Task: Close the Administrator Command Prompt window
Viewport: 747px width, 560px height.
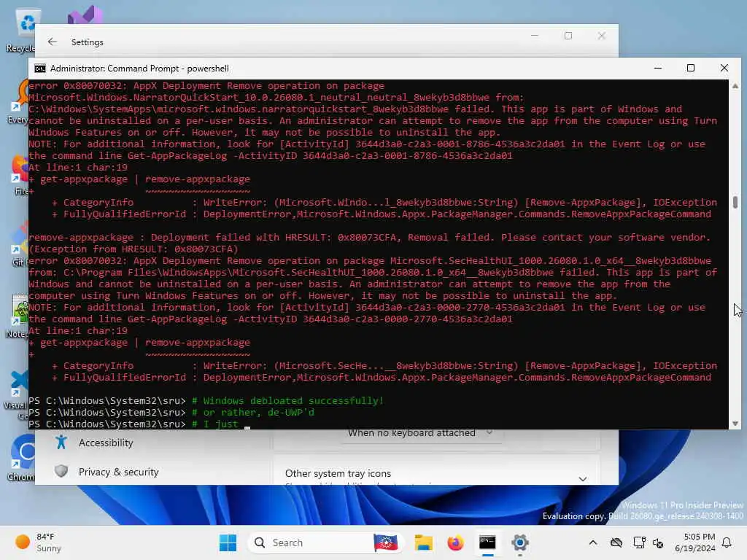Action: coord(724,68)
